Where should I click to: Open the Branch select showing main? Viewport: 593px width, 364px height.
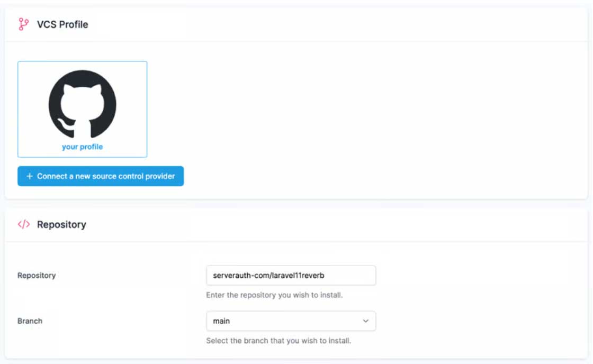pos(291,321)
